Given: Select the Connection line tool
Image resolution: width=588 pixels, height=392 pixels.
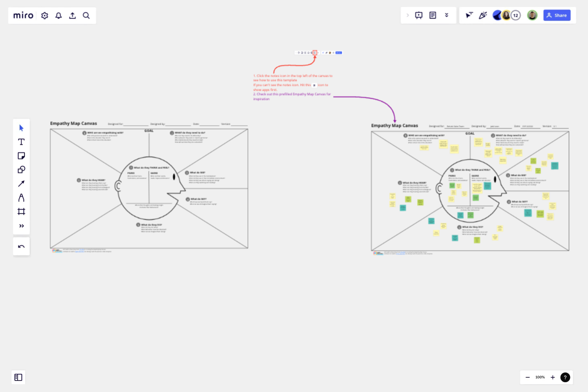Looking at the screenshot, I should (x=21, y=183).
